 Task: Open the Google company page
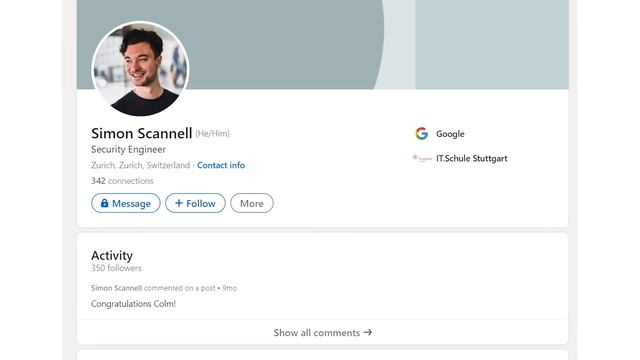[450, 134]
